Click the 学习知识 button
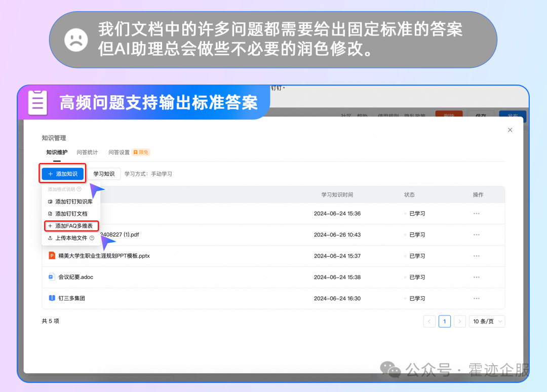547x392 pixels. (x=105, y=174)
